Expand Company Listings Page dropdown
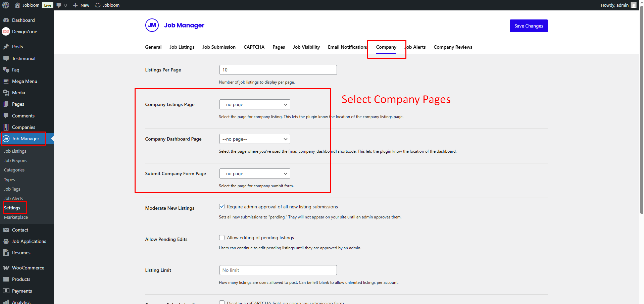 [254, 104]
